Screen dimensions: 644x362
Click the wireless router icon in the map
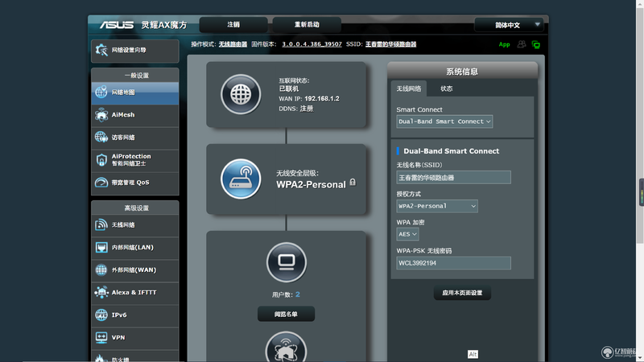[x=241, y=179]
